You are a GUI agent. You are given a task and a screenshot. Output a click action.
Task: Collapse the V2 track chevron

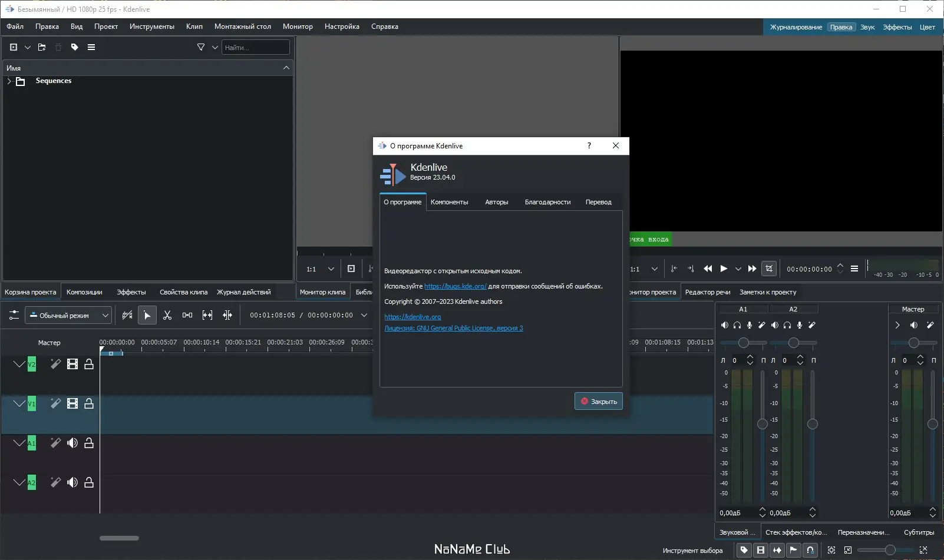coord(19,364)
